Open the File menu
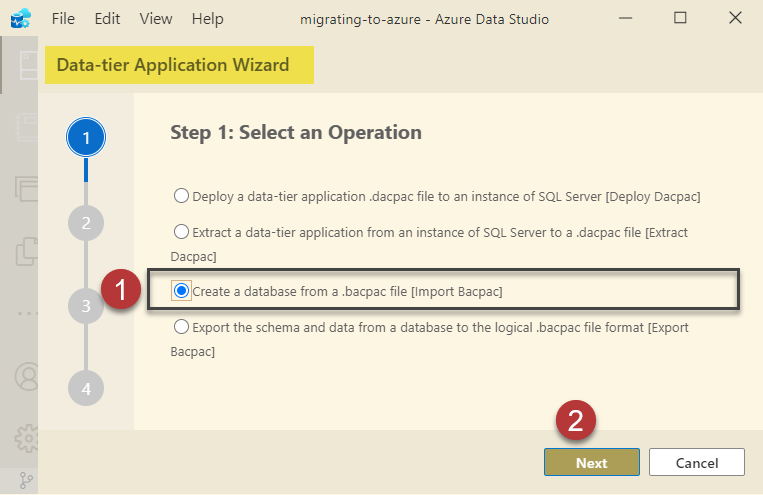 [x=62, y=19]
